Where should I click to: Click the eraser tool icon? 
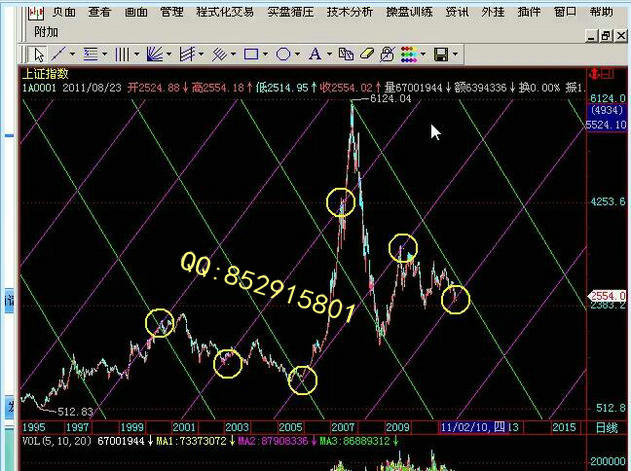pyautogui.click(x=366, y=54)
